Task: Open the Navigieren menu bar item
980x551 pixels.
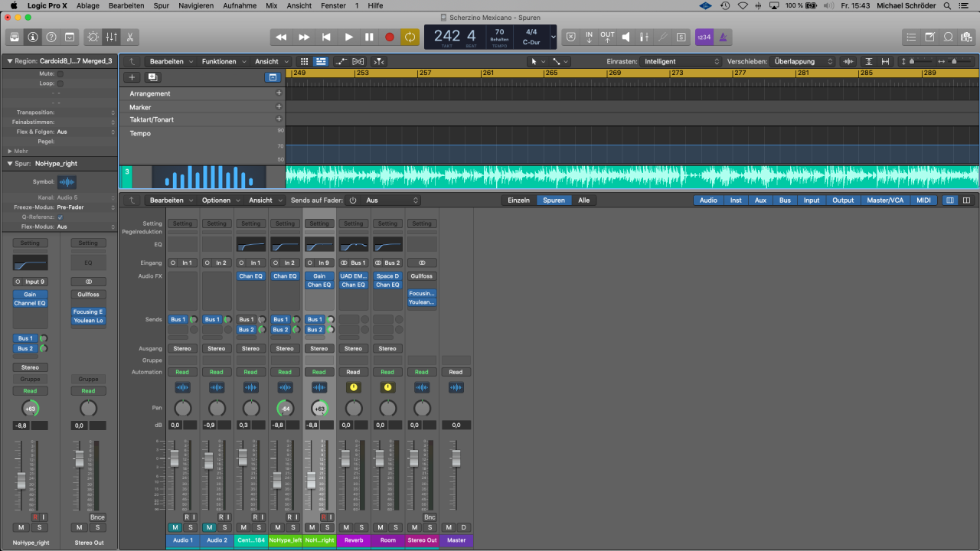Action: 196,5
